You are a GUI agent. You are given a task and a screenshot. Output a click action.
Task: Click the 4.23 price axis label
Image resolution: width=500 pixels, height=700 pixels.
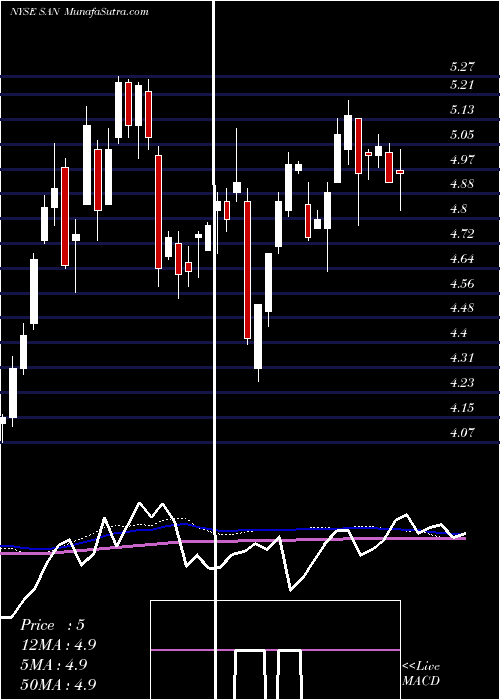click(462, 383)
